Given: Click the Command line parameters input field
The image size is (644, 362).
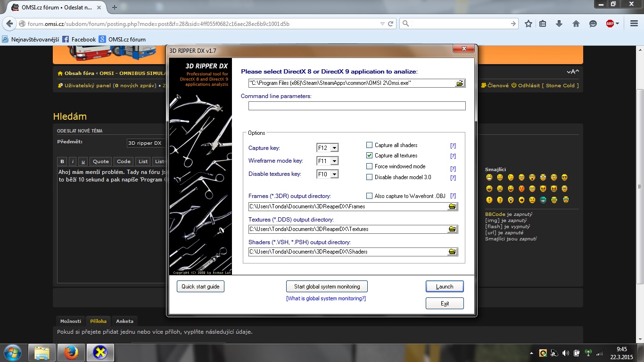Looking at the screenshot, I should click(x=356, y=106).
